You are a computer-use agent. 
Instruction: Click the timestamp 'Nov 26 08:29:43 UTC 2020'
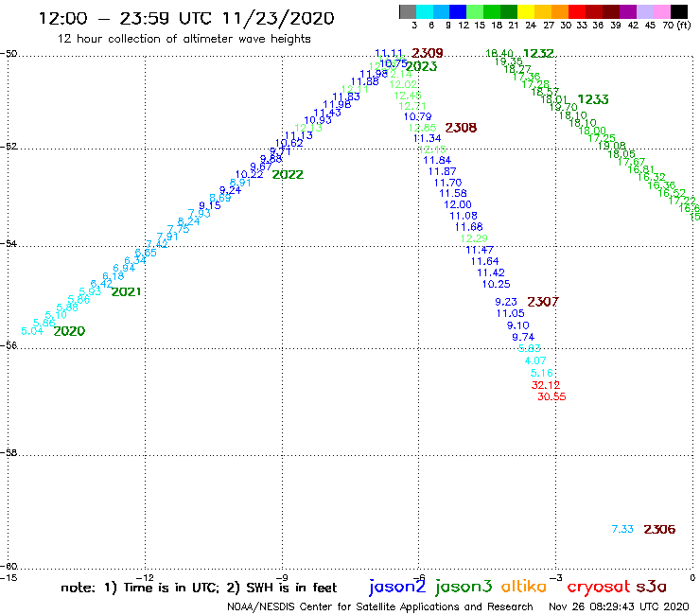[619, 606]
